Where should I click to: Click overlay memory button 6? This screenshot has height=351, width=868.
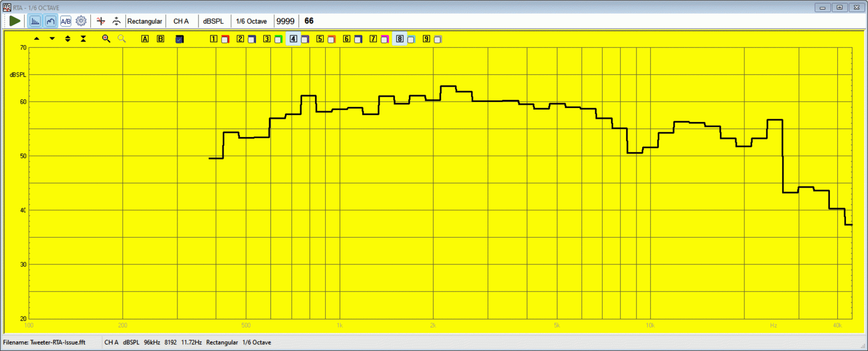(347, 39)
